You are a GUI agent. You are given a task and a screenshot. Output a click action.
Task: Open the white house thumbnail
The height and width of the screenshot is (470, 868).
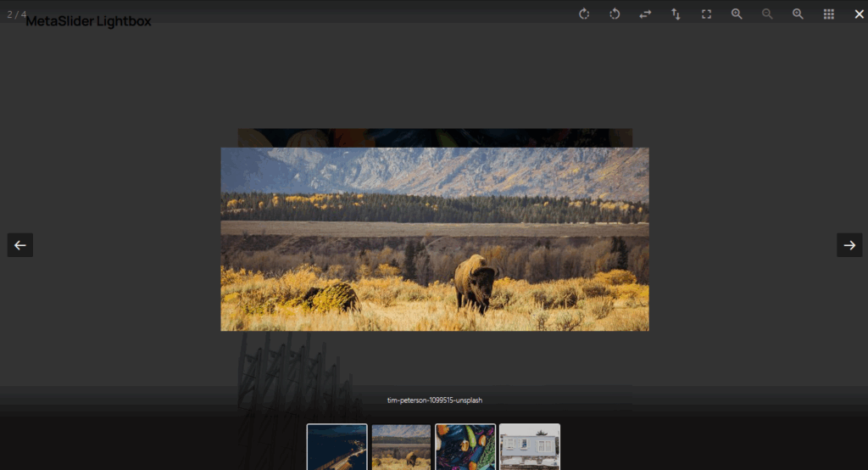(530, 447)
